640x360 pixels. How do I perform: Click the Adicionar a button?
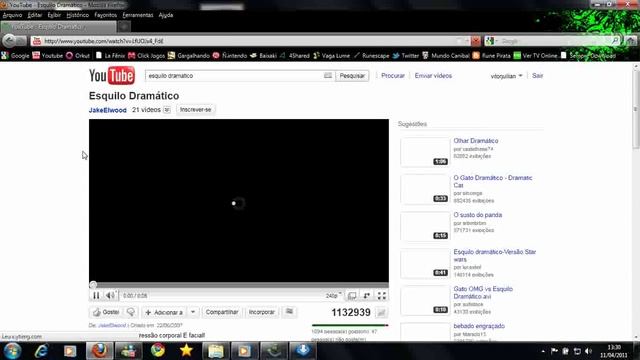[164, 312]
